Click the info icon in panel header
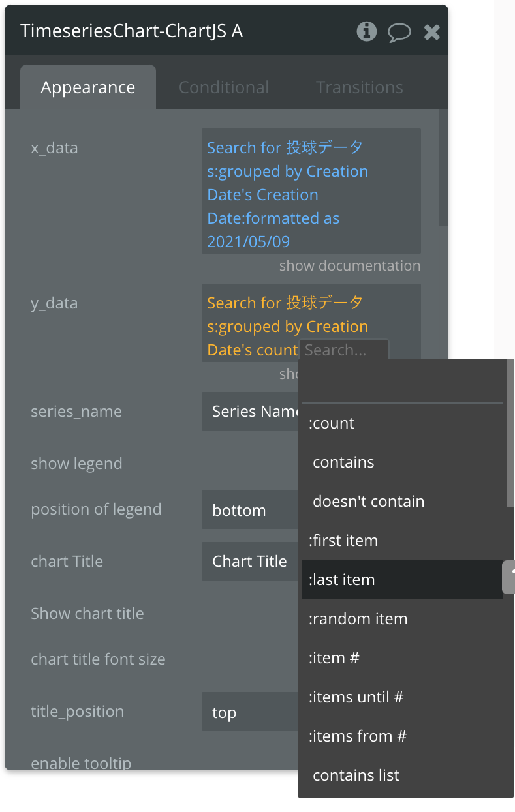 pyautogui.click(x=367, y=31)
